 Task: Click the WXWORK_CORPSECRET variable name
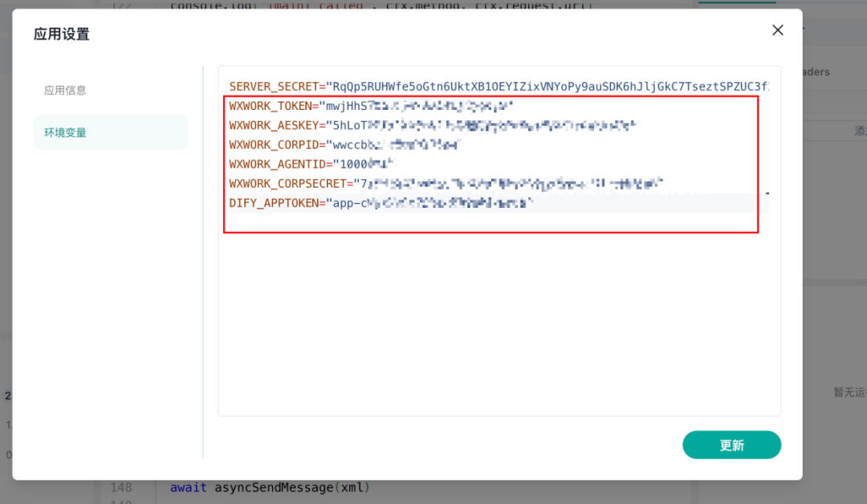click(x=287, y=184)
